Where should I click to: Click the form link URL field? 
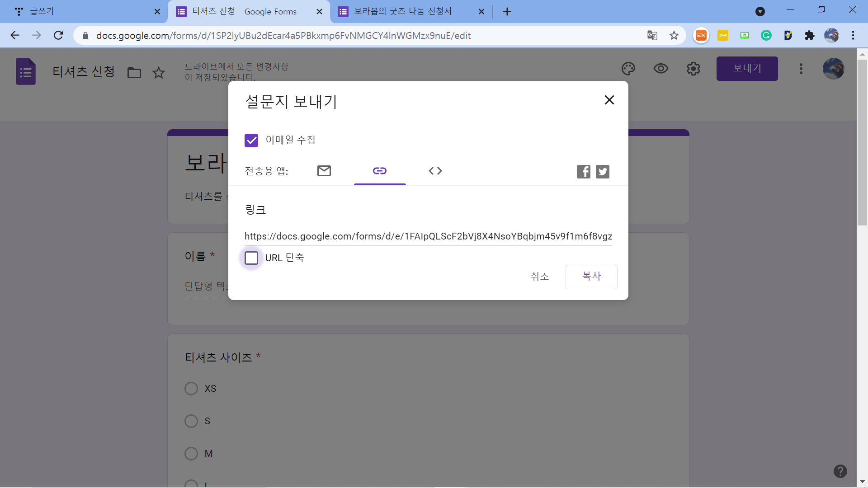click(428, 236)
